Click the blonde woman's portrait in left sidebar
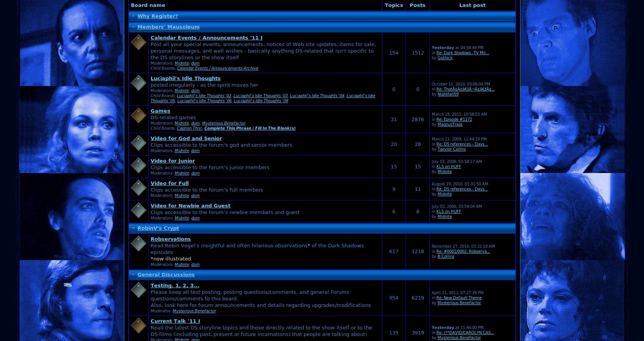Screen dimensions: 644x341 (x=72, y=130)
